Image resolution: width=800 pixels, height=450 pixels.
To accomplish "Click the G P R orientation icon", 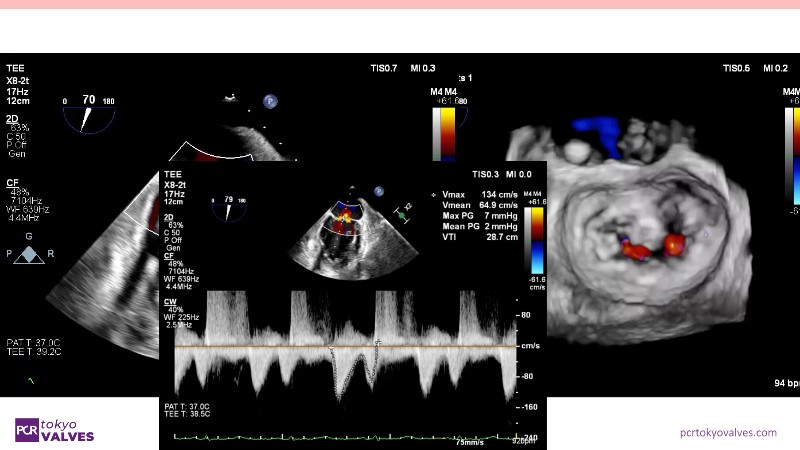I will (x=29, y=251).
